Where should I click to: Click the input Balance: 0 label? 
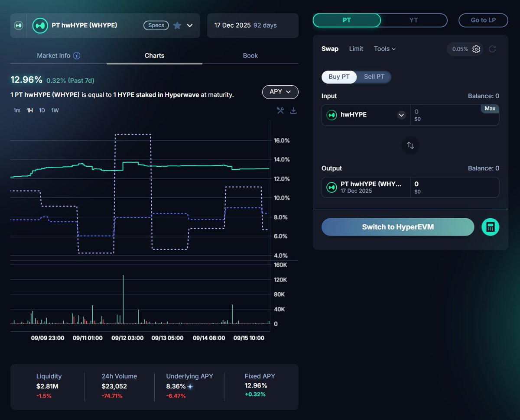(484, 96)
